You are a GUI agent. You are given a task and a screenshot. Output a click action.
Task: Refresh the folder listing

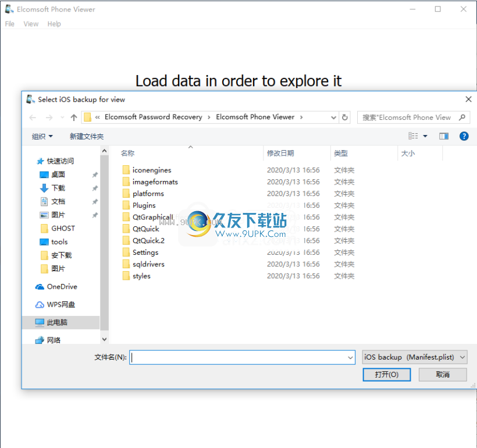(x=345, y=118)
